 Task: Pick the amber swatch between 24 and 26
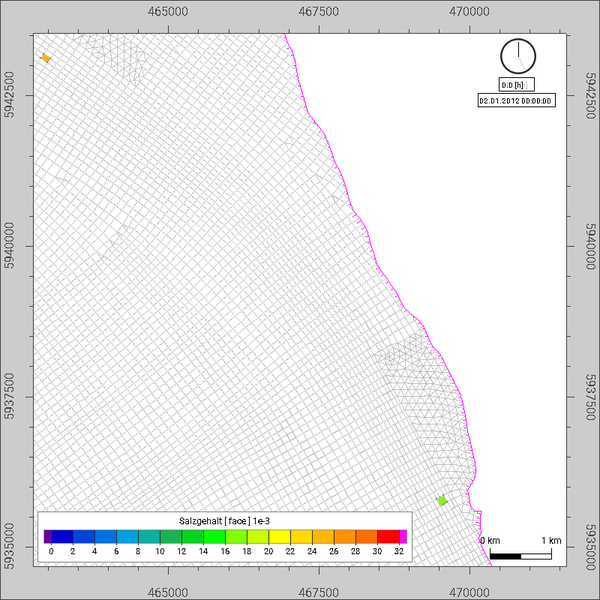click(323, 537)
